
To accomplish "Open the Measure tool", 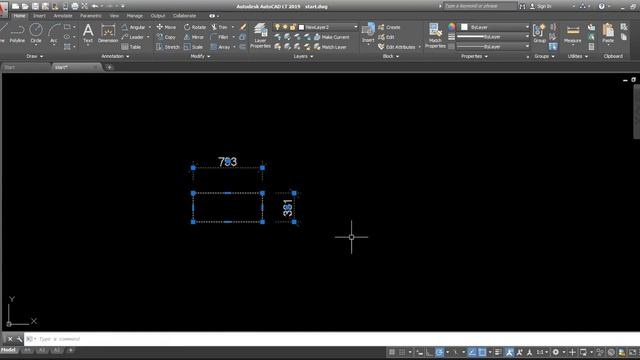I will [x=572, y=33].
